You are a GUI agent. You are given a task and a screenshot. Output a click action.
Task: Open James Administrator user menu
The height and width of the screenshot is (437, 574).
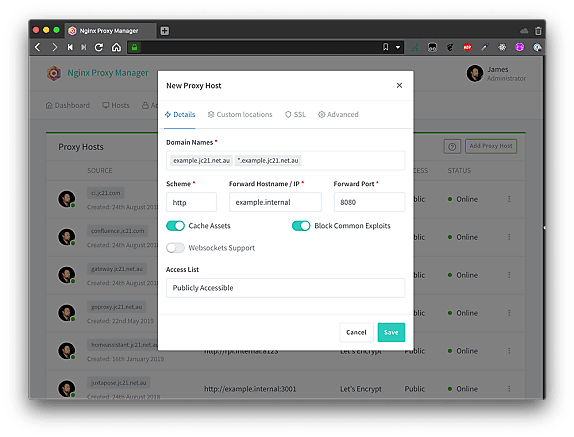coord(496,73)
